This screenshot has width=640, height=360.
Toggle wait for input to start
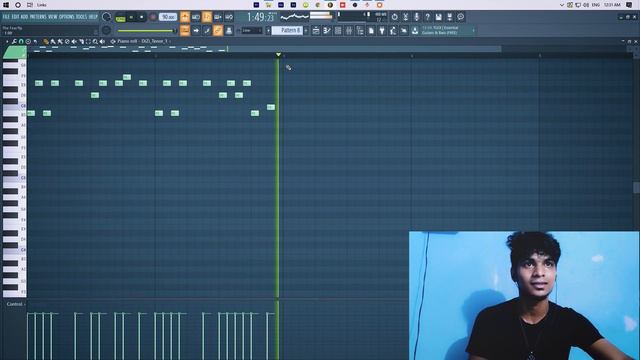point(196,17)
